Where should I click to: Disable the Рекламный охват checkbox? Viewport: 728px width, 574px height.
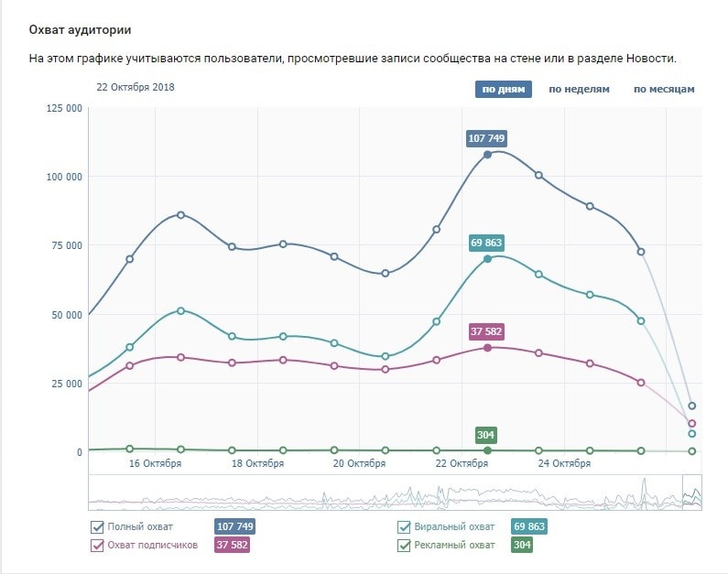tap(404, 545)
